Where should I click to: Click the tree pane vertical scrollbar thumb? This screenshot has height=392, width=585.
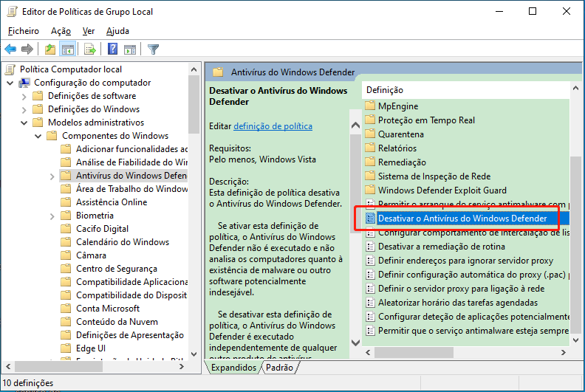(x=194, y=104)
